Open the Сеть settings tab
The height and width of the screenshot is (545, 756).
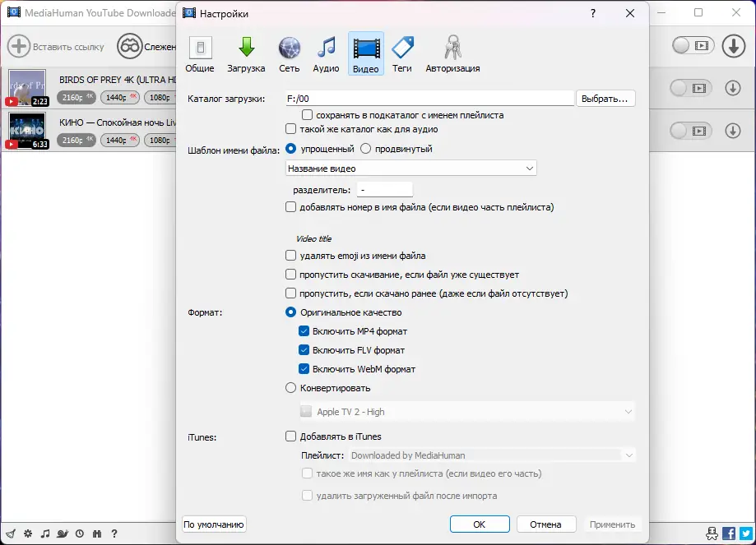click(x=290, y=54)
